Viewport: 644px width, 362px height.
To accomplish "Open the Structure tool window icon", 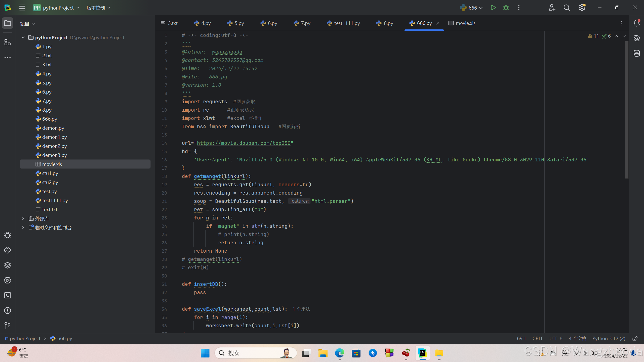I will 8,42.
